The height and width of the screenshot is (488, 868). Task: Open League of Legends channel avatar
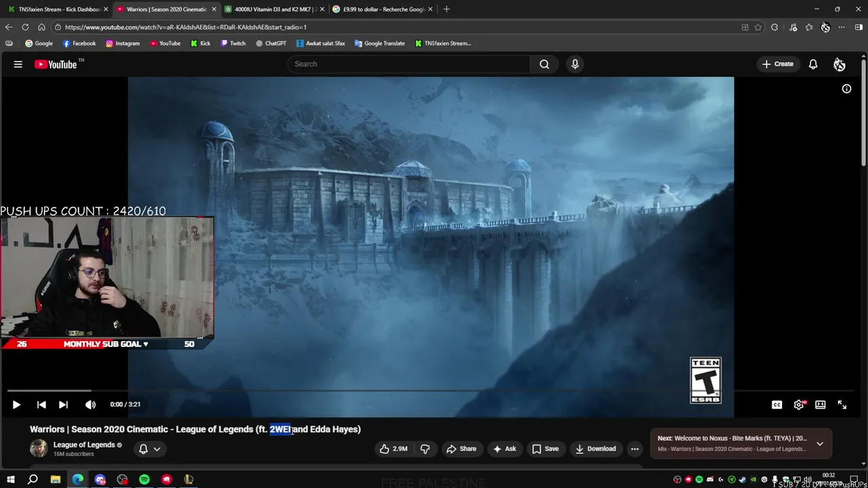coord(39,448)
